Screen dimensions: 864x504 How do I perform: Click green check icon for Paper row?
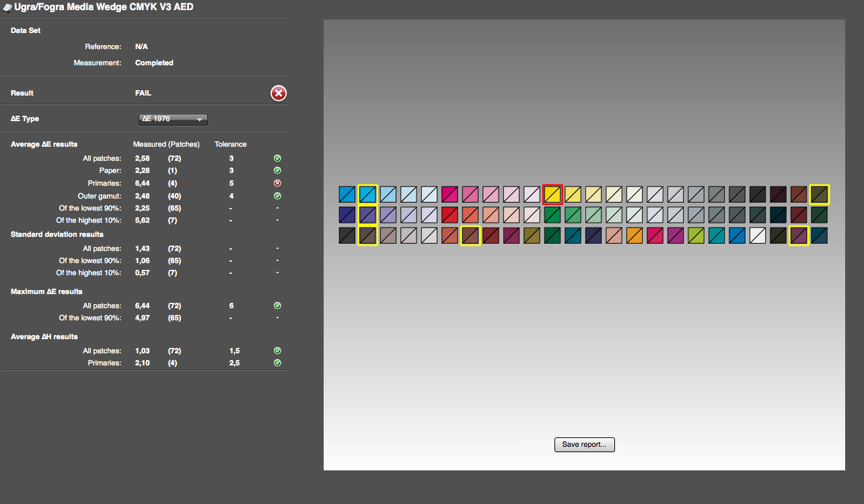point(277,171)
